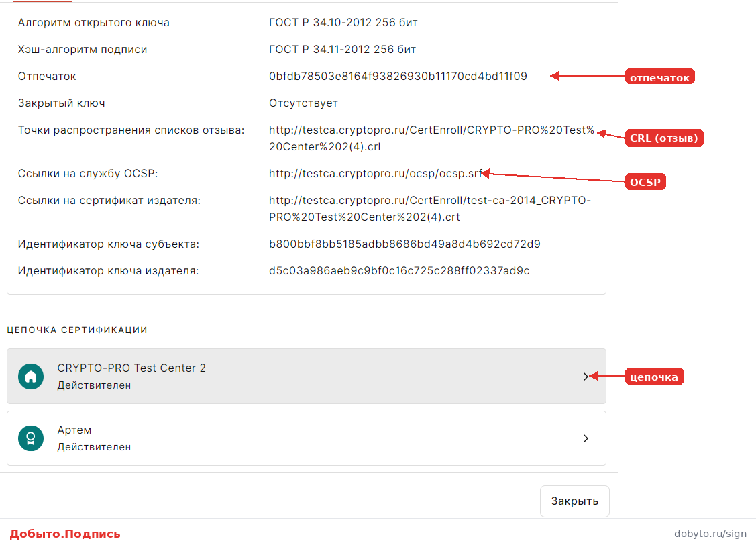The width and height of the screenshot is (756, 549).
Task: Click the dobyto.ru/sign footer link
Action: [710, 534]
